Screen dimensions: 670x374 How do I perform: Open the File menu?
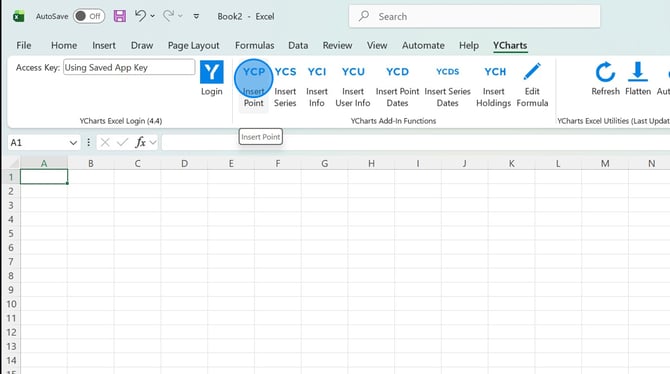pyautogui.click(x=24, y=45)
